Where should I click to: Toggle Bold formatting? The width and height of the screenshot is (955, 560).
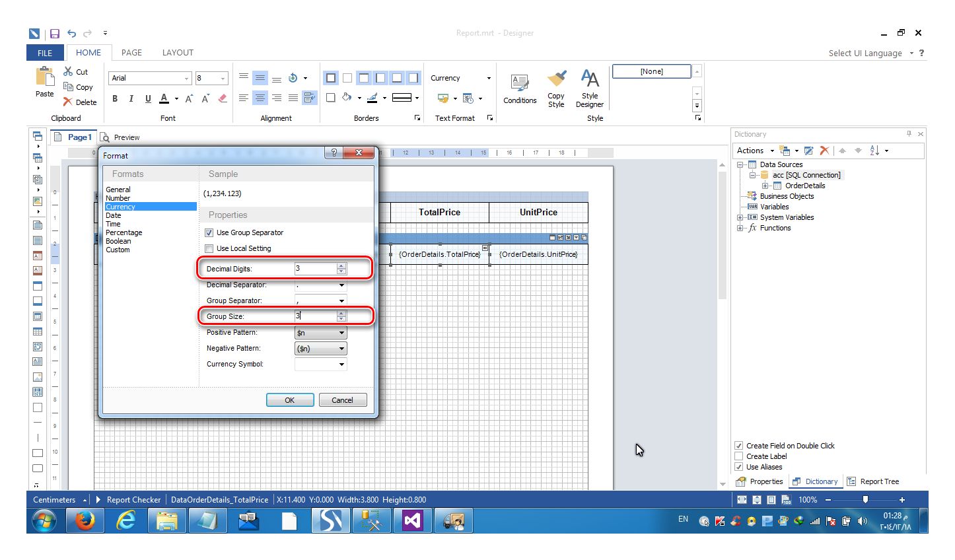(115, 98)
